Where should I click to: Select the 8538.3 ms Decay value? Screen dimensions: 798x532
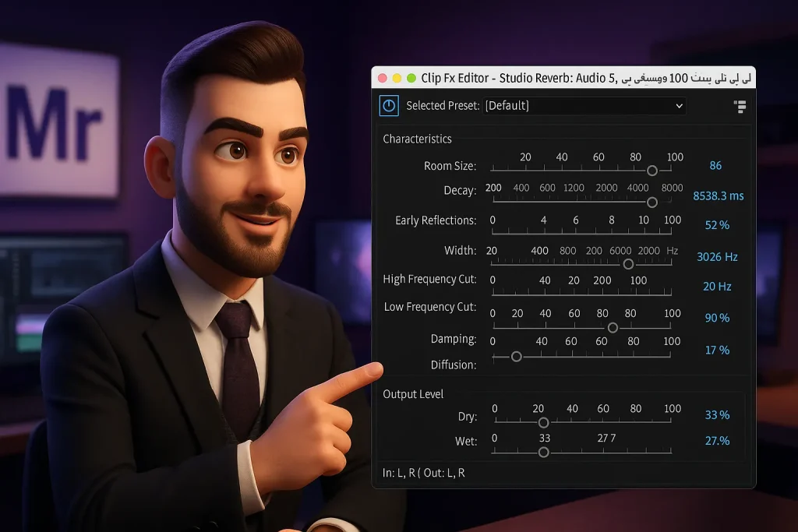(x=718, y=196)
